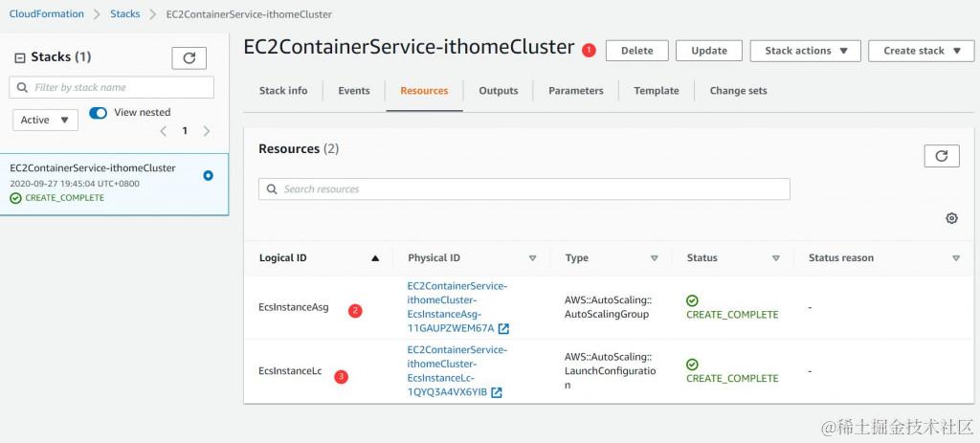This screenshot has height=443, width=980.
Task: Click the stack creation timestamp 2020-09-27
Action: (x=75, y=184)
